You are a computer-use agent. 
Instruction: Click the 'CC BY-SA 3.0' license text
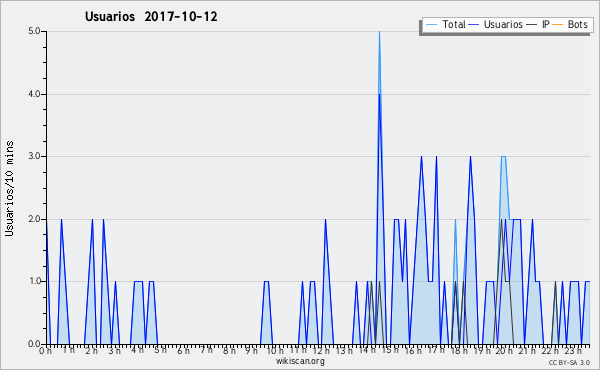tap(569, 362)
